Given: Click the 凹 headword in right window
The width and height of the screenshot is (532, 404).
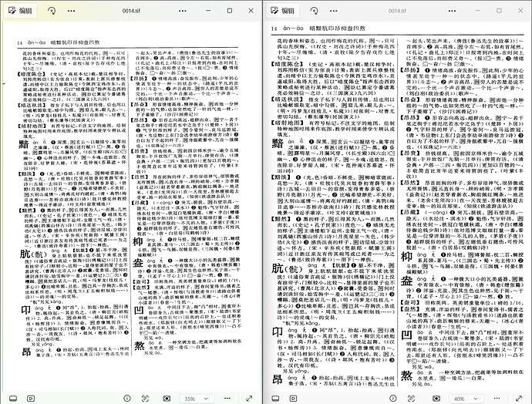Looking at the screenshot, I should (407, 335).
